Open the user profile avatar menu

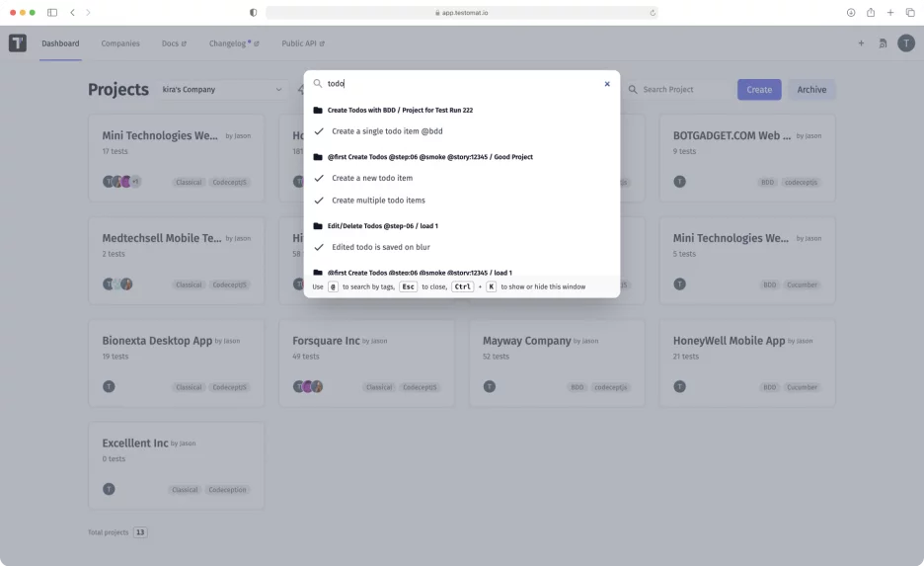pyautogui.click(x=906, y=43)
